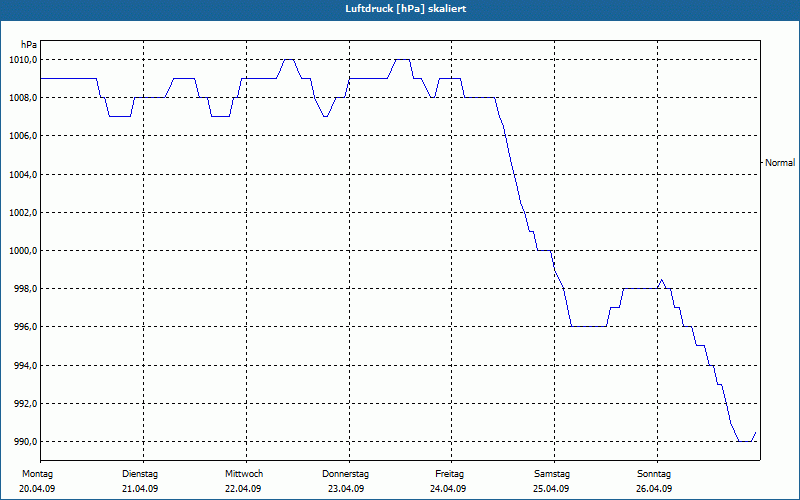Image resolution: width=800 pixels, height=500 pixels.
Task: Click the date 22.04.09
Action: (243, 489)
